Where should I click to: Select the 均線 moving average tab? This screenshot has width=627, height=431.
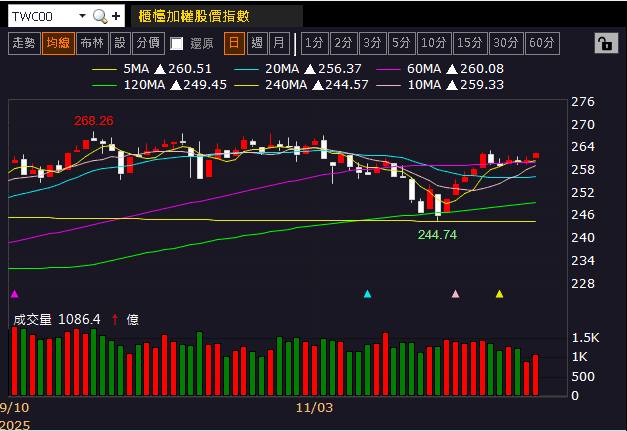pyautogui.click(x=58, y=43)
